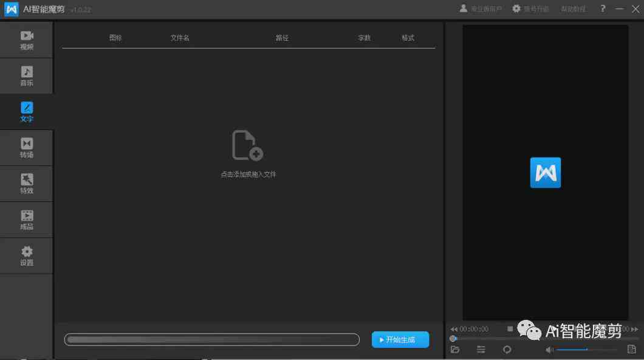Close the AI智能魔剪 window
The width and height of the screenshot is (644, 360).
[x=635, y=9]
